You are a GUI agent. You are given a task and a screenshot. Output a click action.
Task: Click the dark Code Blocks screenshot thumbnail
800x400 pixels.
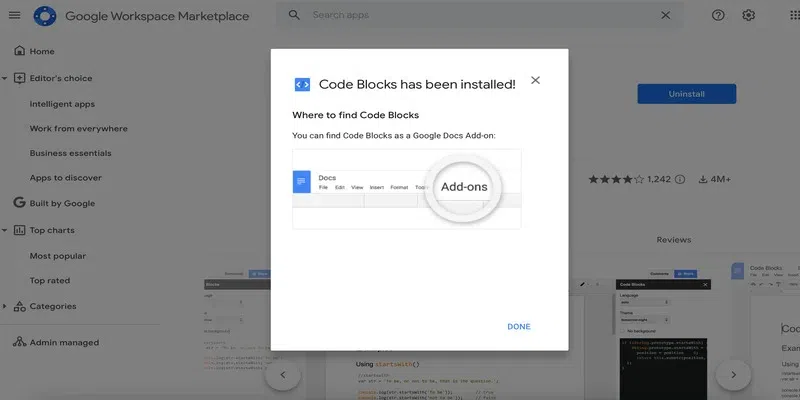tap(663, 339)
